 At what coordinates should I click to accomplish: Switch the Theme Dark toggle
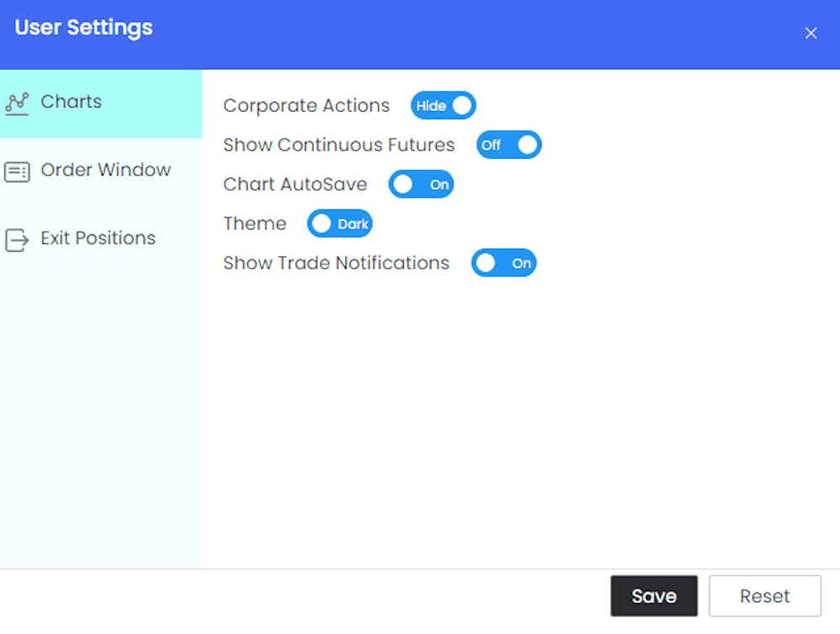339,224
